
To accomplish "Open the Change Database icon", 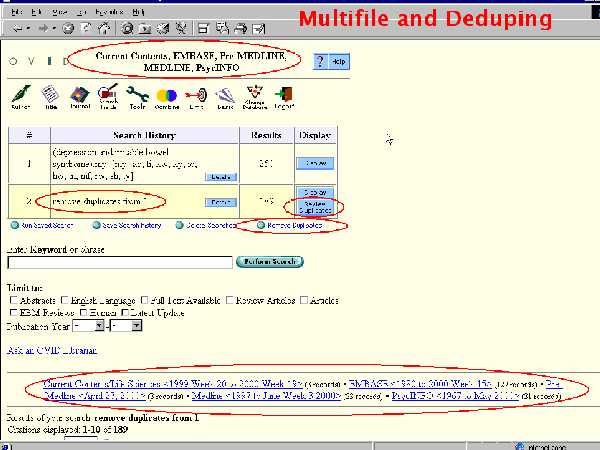I will click(x=254, y=97).
